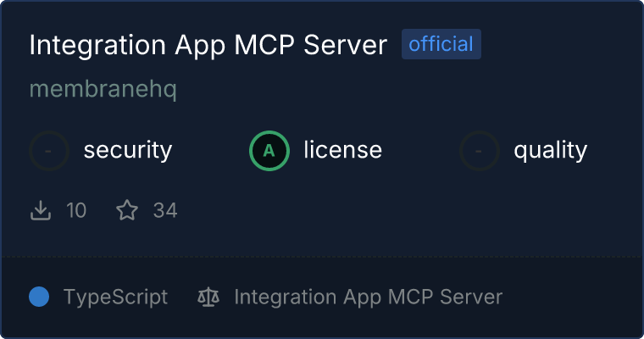Click the dashed divider above the footer
This screenshot has height=339, width=644.
322,256
